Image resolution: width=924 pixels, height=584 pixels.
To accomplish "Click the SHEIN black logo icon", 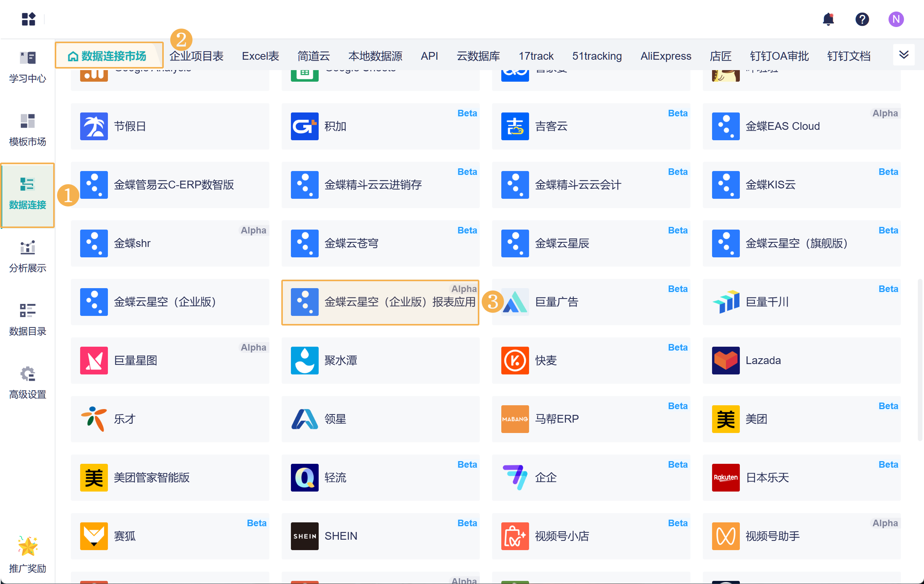I will click(x=305, y=536).
